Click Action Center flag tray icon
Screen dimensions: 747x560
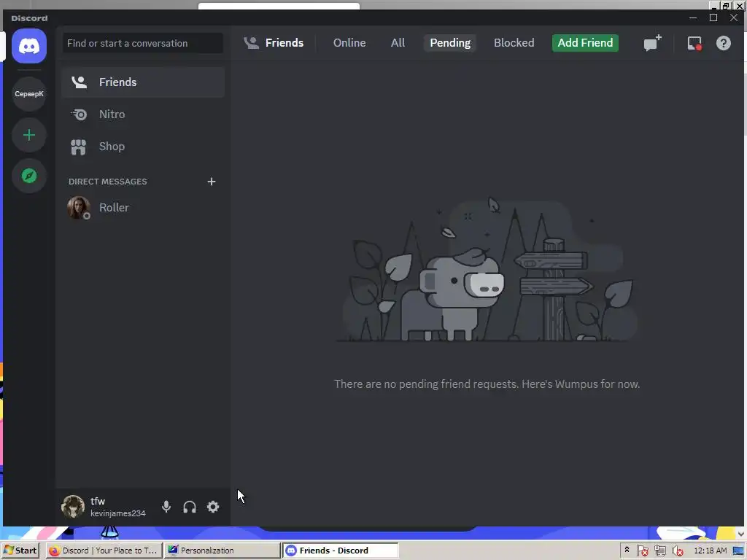[642, 551]
